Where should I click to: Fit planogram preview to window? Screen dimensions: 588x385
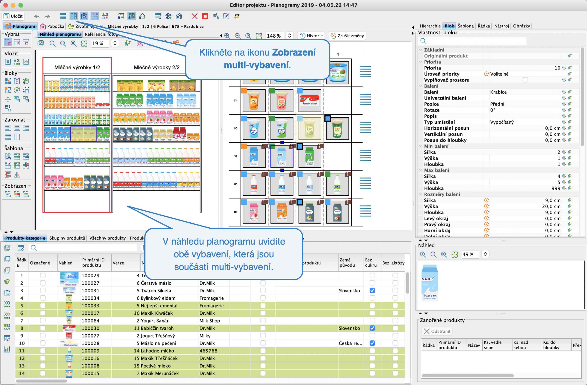[x=84, y=44]
